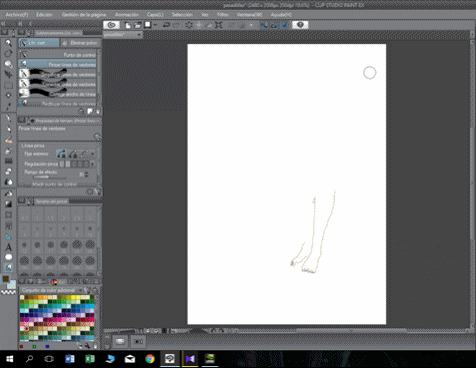Viewport: 476px width, 368px height.
Task: Click the Open file icon
Action: [x=137, y=25]
